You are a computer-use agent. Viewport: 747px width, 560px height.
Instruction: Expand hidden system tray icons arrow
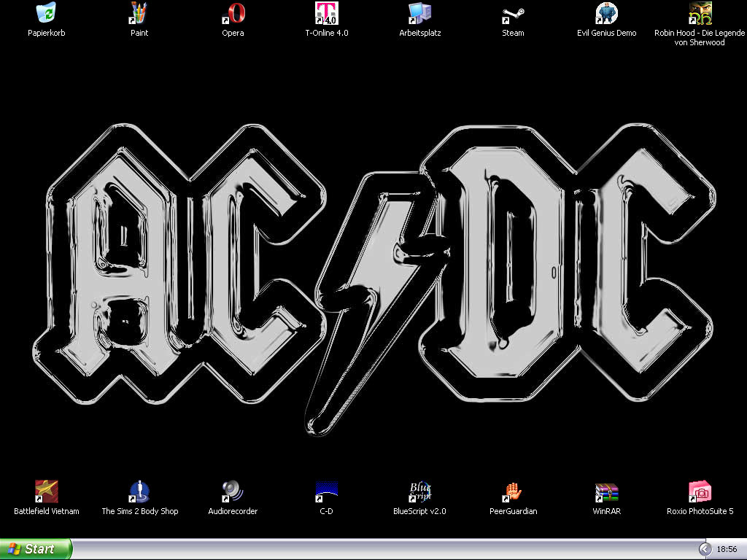[705, 550]
